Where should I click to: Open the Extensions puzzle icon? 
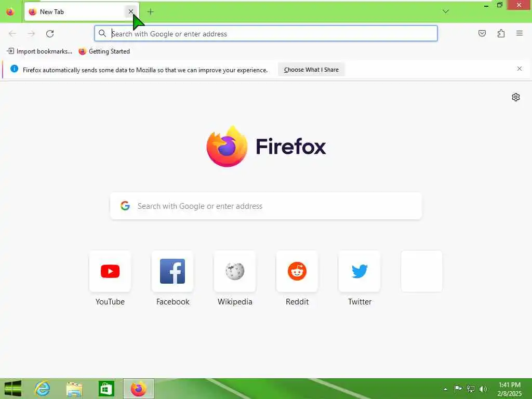pos(501,33)
